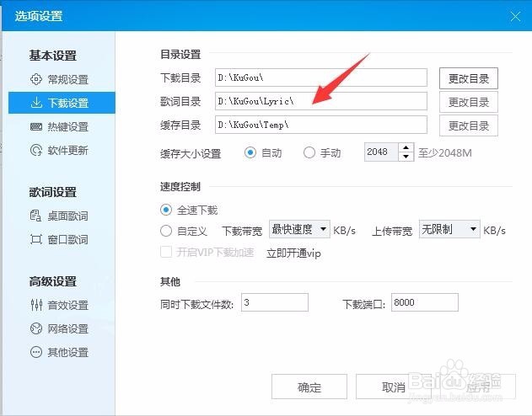The height and width of the screenshot is (416, 532).
Task: Decrease cache size with down stepper arrow
Action: pos(406,157)
